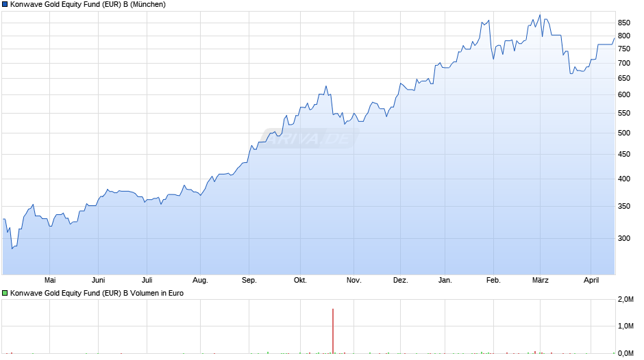Click the 'Mai' month label

(50, 280)
